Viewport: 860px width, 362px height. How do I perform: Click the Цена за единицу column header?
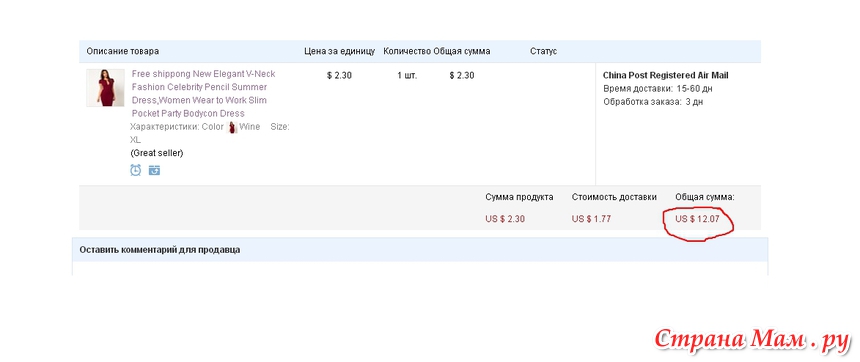(x=340, y=51)
